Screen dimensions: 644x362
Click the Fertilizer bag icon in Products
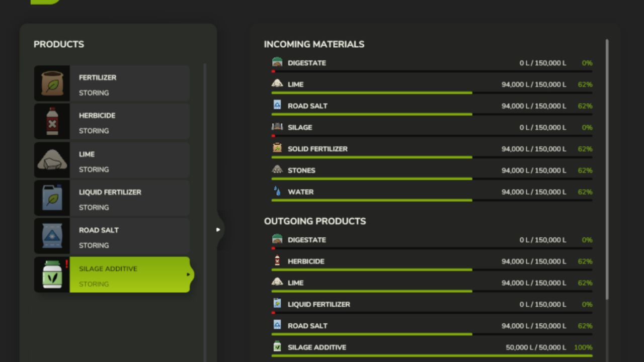click(x=52, y=83)
